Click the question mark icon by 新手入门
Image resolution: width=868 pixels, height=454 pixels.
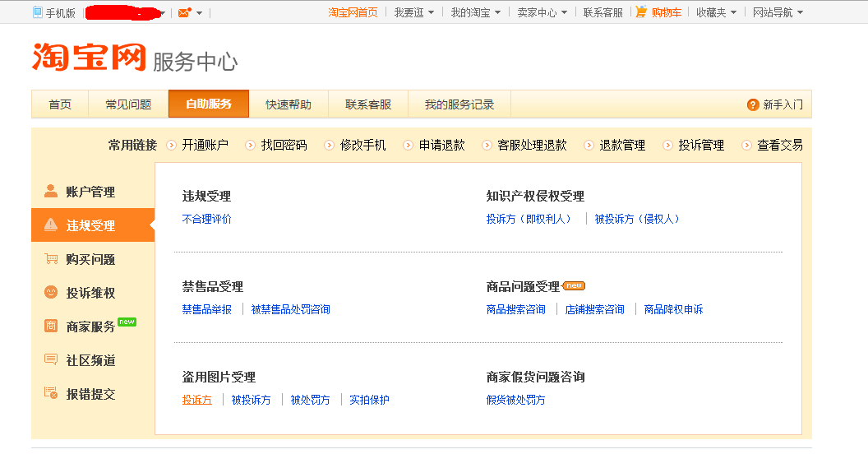tap(753, 104)
